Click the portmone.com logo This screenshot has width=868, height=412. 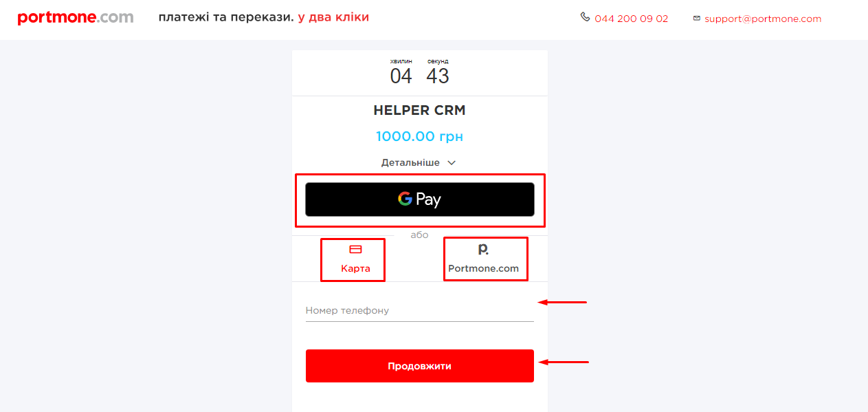tap(76, 18)
